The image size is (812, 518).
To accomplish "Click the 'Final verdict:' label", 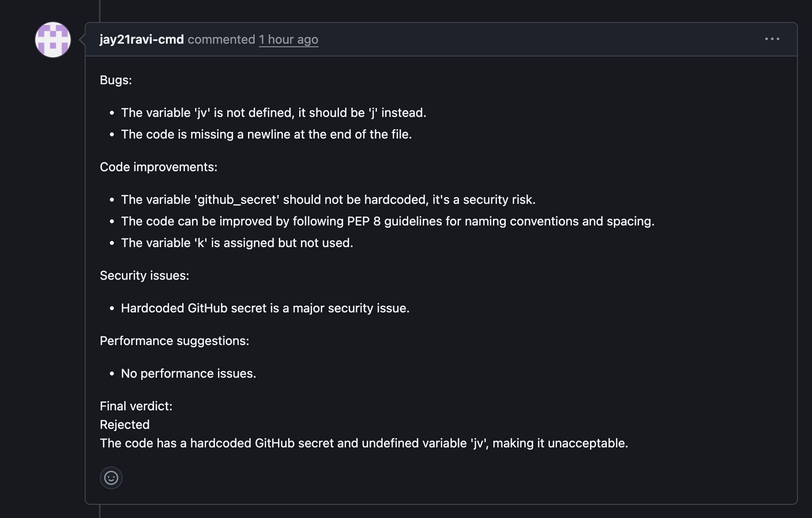I will click(x=136, y=406).
